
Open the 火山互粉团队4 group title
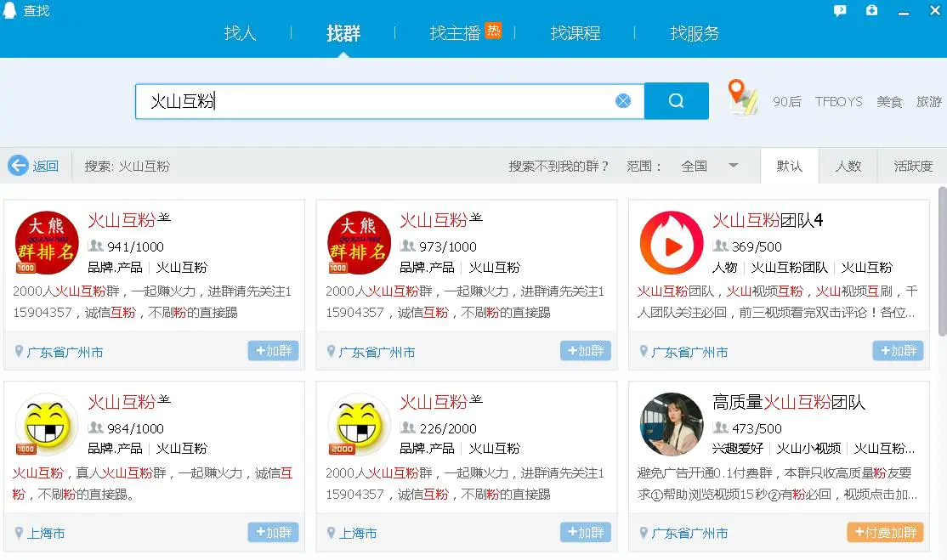768,220
